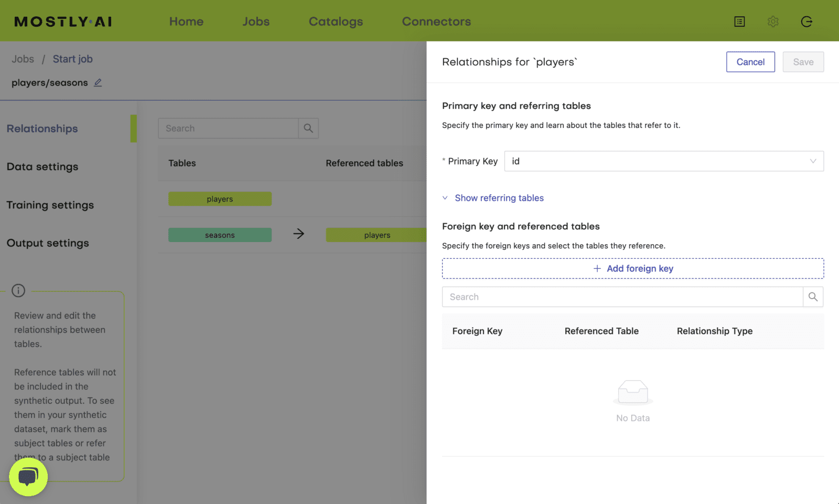Image resolution: width=839 pixels, height=504 pixels.
Task: Go to Catalogs in top navigation
Action: click(x=336, y=21)
